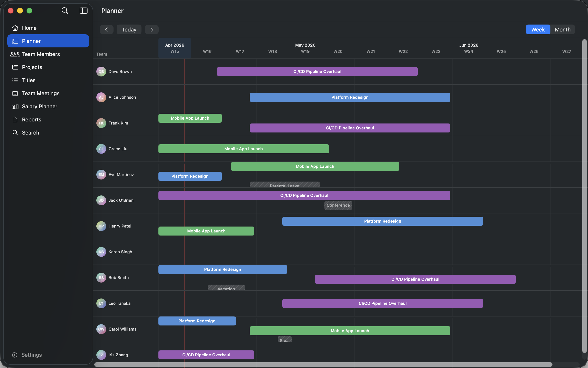Click Eve Martinez's Parental Leave block

pos(285,184)
